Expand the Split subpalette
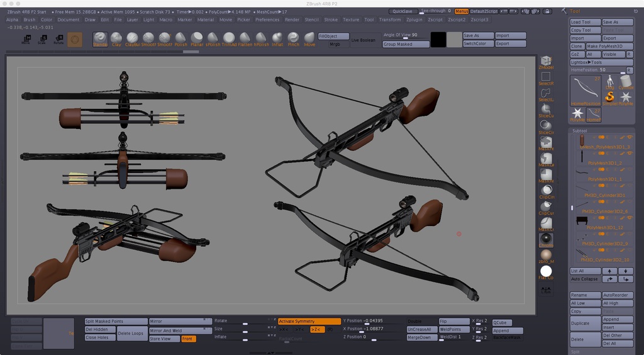Image resolution: width=644 pixels, height=355 pixels. pyautogui.click(x=575, y=352)
